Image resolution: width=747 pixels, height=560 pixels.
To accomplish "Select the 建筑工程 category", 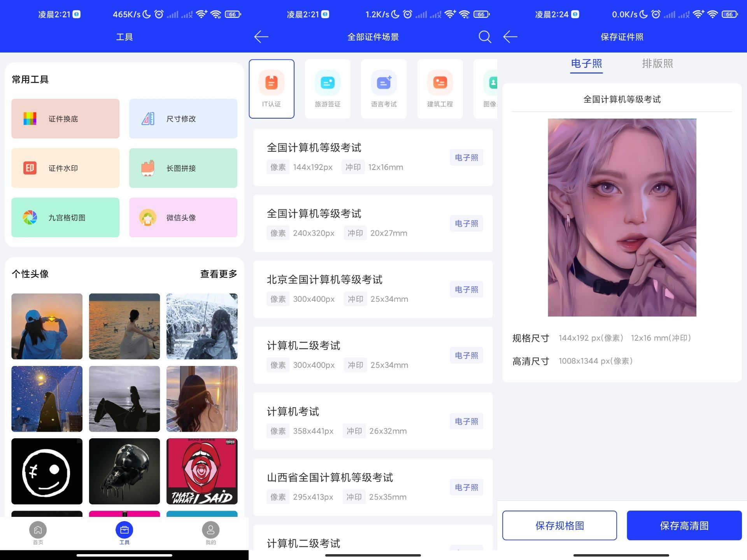I will click(x=440, y=89).
